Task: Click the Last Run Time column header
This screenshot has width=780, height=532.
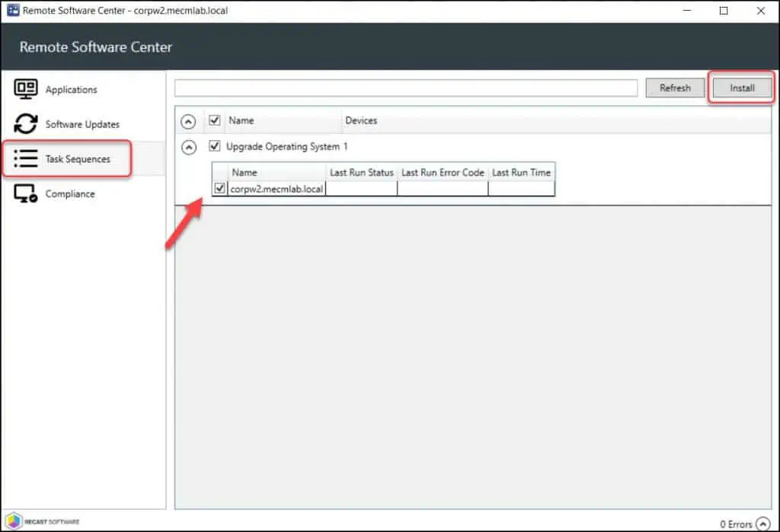Action: pyautogui.click(x=521, y=173)
